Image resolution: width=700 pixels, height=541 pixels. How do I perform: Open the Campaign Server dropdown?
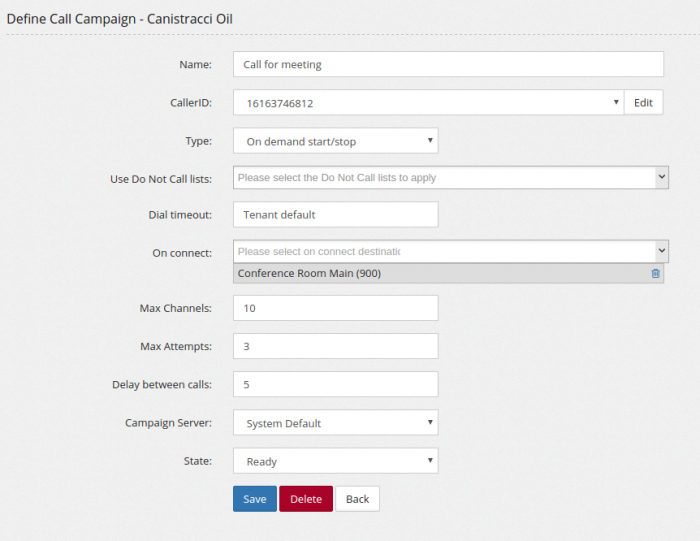coord(335,423)
